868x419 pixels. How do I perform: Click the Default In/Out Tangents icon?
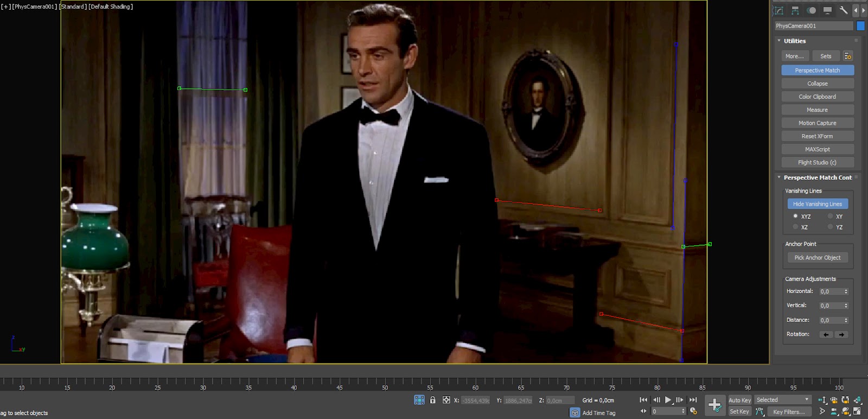759,412
